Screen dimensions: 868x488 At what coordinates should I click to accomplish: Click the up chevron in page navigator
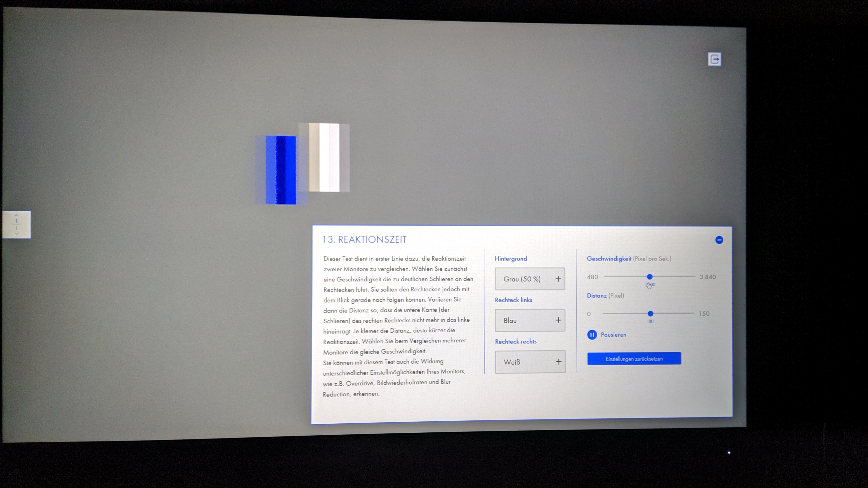17,216
